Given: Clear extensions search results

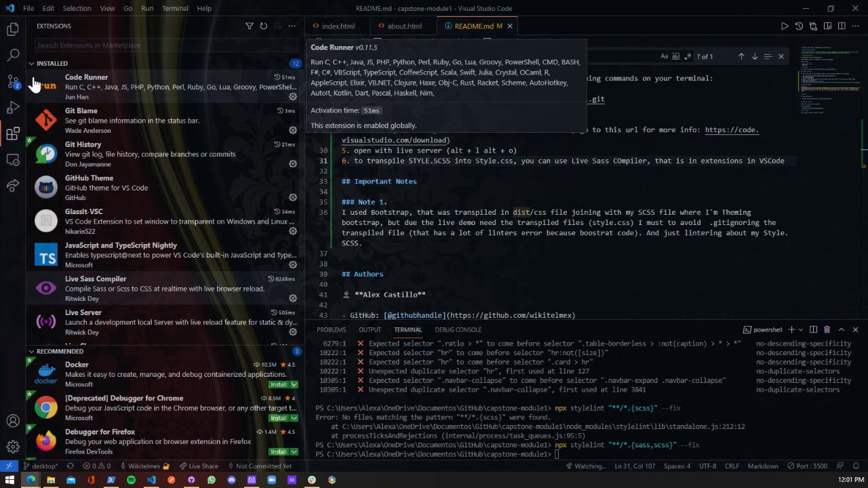Looking at the screenshot, I should pyautogui.click(x=278, y=26).
